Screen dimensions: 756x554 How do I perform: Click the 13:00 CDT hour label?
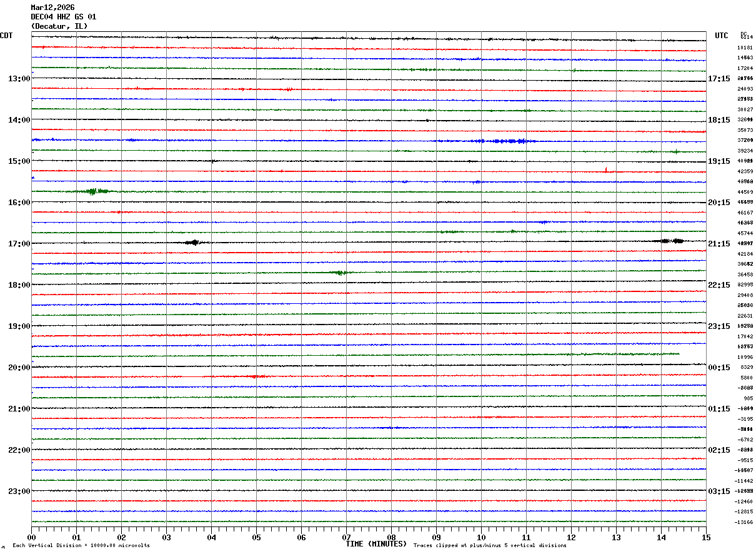click(19, 79)
